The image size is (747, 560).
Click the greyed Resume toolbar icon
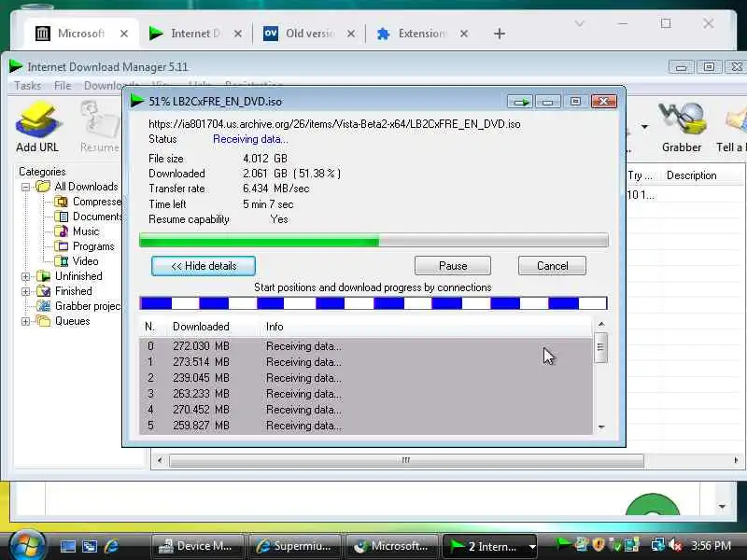[x=100, y=127]
